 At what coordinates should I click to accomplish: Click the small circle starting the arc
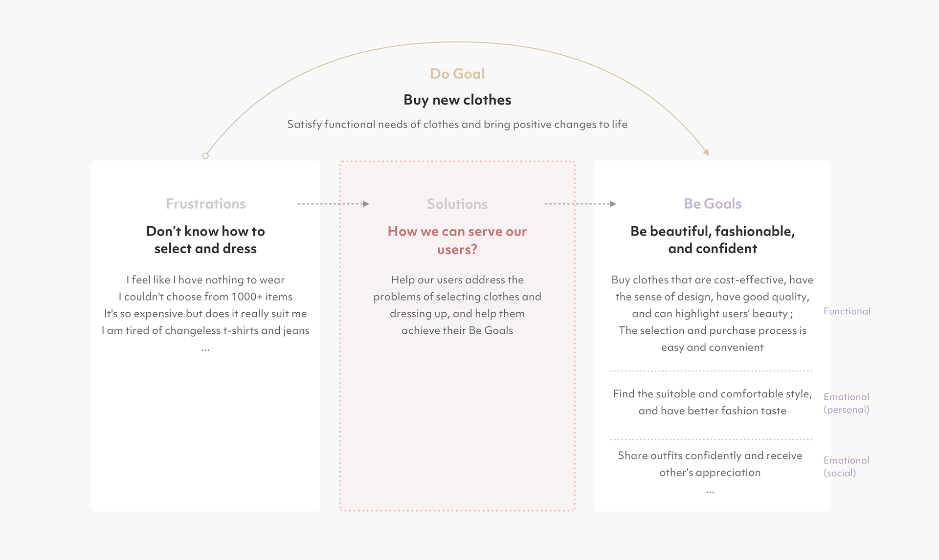coord(205,156)
